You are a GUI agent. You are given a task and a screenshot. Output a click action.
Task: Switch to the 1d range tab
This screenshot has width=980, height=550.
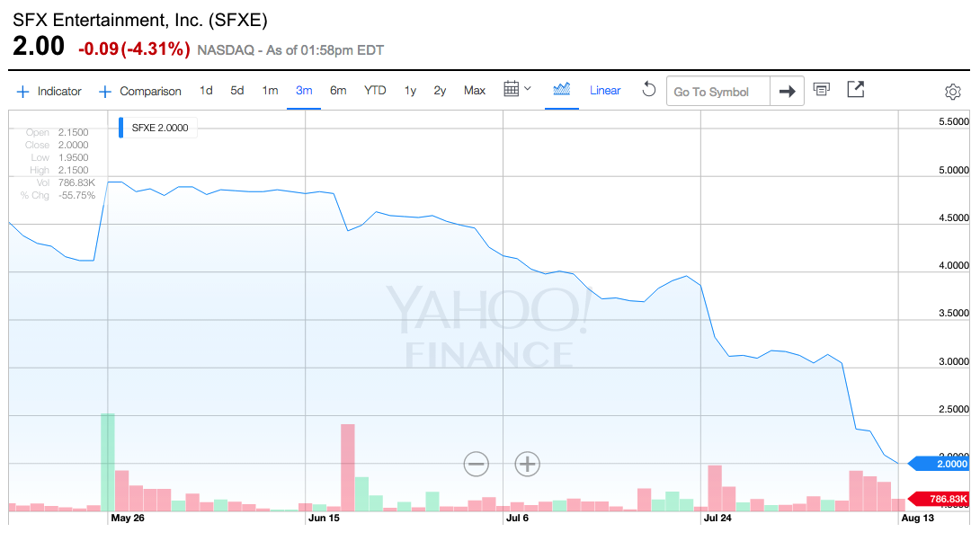click(x=206, y=91)
